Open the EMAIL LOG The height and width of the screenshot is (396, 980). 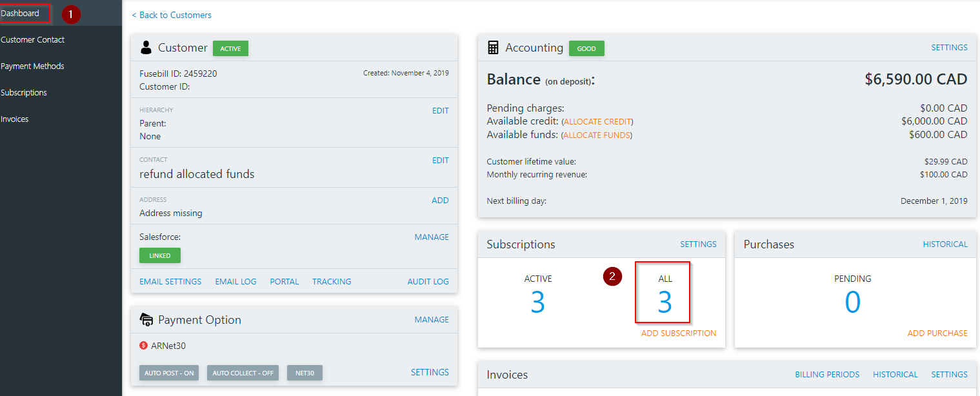235,282
